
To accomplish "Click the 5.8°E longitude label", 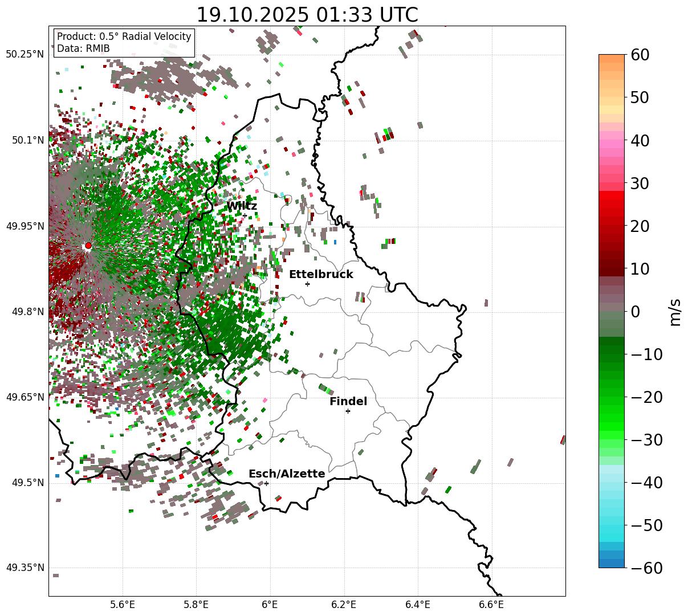I will [x=196, y=605].
